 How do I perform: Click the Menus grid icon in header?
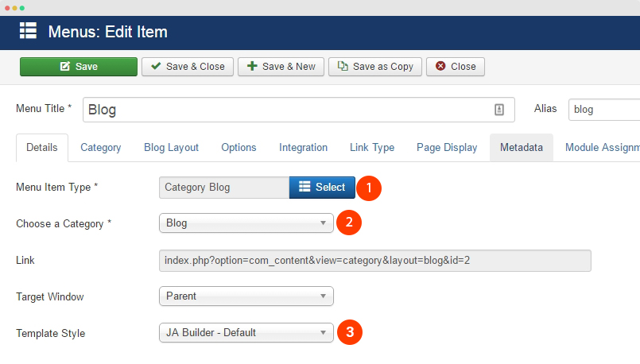pyautogui.click(x=28, y=32)
